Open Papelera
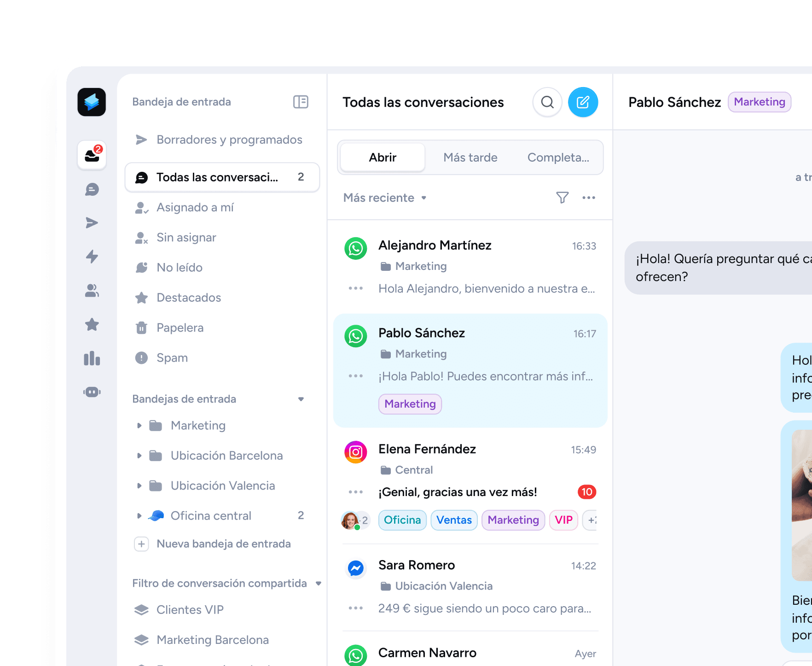The height and width of the screenshot is (666, 812). point(222,328)
